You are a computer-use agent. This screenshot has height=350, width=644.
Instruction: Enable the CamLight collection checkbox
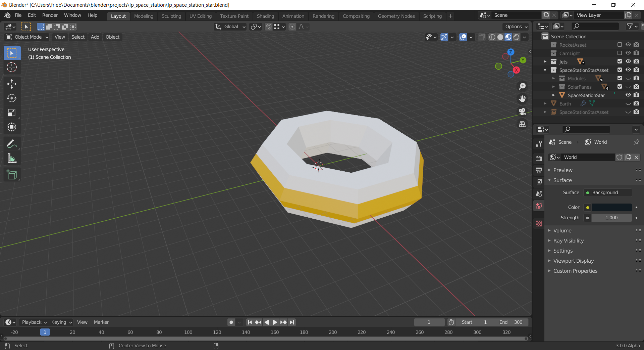point(620,53)
